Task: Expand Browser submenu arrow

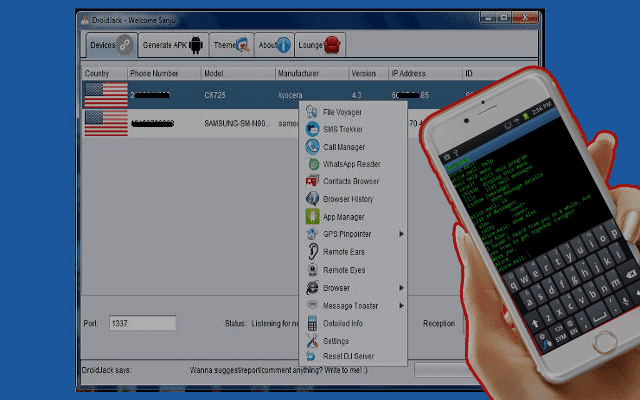Action: point(402,288)
